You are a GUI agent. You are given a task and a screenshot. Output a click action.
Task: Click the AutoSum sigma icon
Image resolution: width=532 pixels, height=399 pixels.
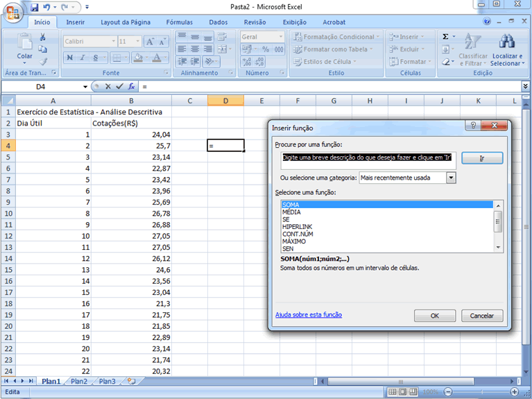[x=446, y=37]
